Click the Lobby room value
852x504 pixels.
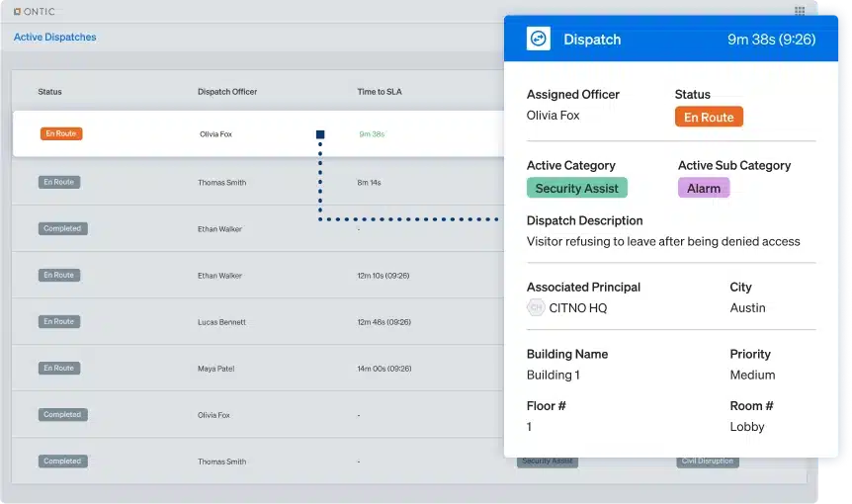pos(747,427)
